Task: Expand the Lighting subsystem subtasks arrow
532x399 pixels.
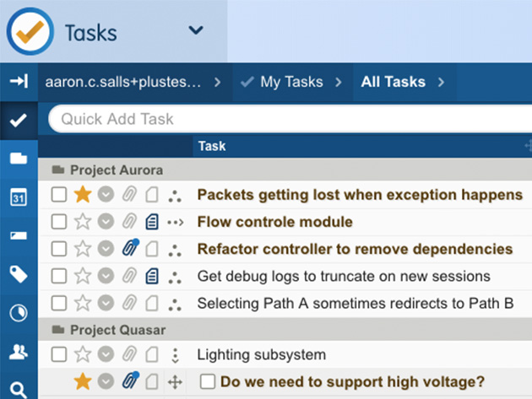Action: point(175,355)
